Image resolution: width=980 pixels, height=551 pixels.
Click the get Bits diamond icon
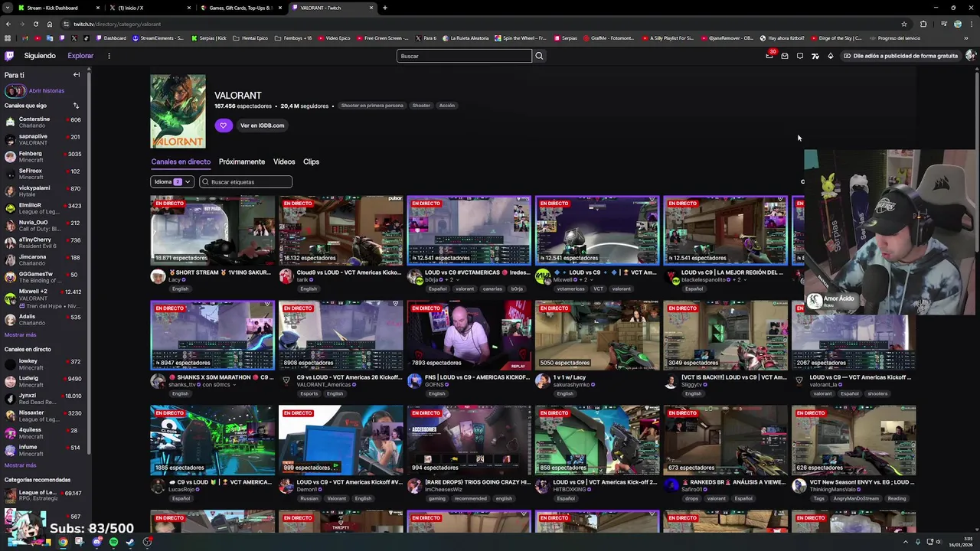pos(831,56)
